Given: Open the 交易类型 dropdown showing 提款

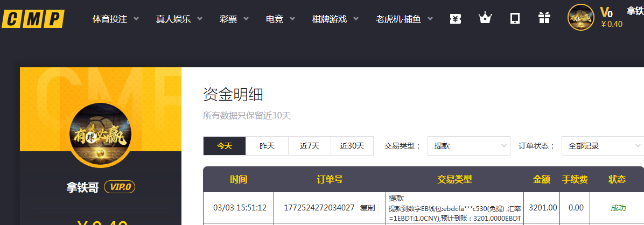Looking at the screenshot, I should (468, 146).
